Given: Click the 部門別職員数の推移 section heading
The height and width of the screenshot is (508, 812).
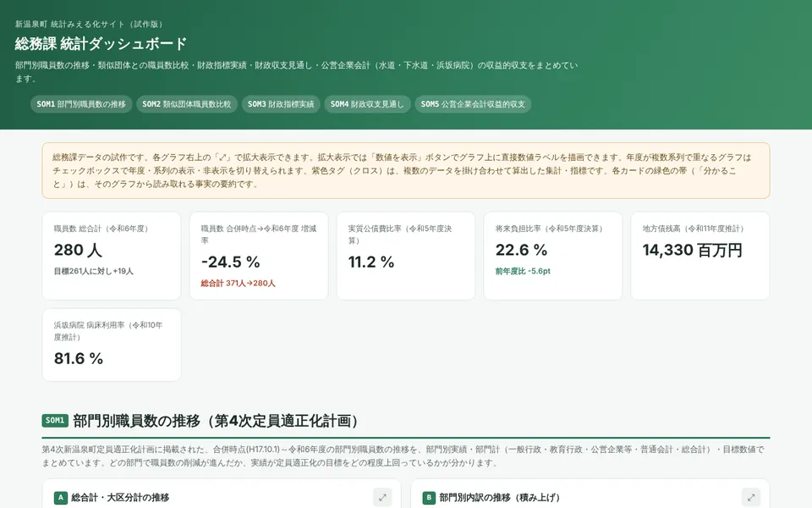Looking at the screenshot, I should 216,421.
